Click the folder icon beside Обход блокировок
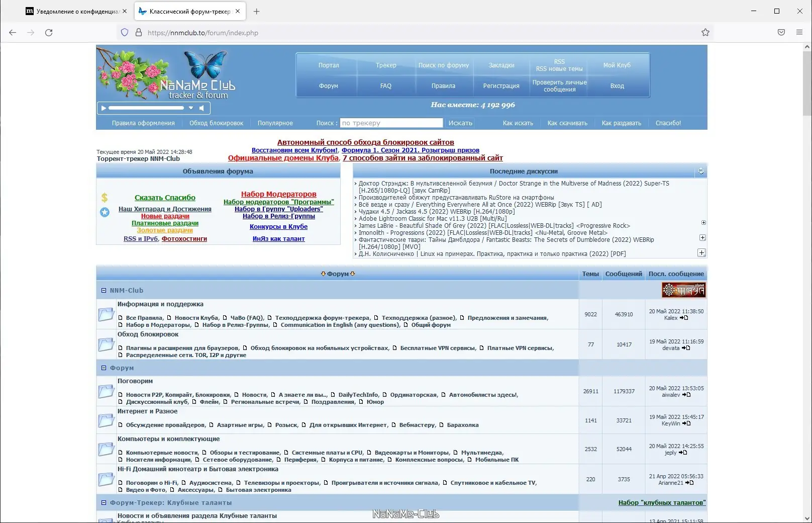Image resolution: width=812 pixels, height=523 pixels. tap(106, 344)
